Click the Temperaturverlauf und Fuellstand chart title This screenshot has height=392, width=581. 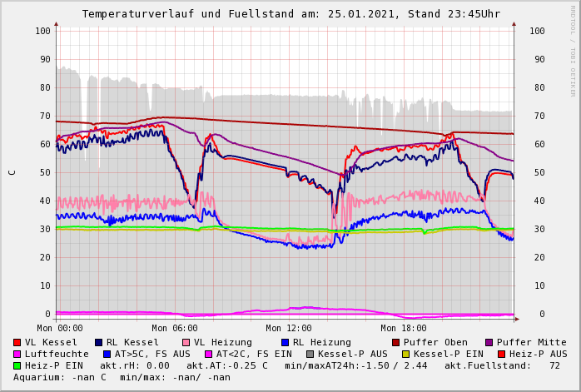coord(290,14)
